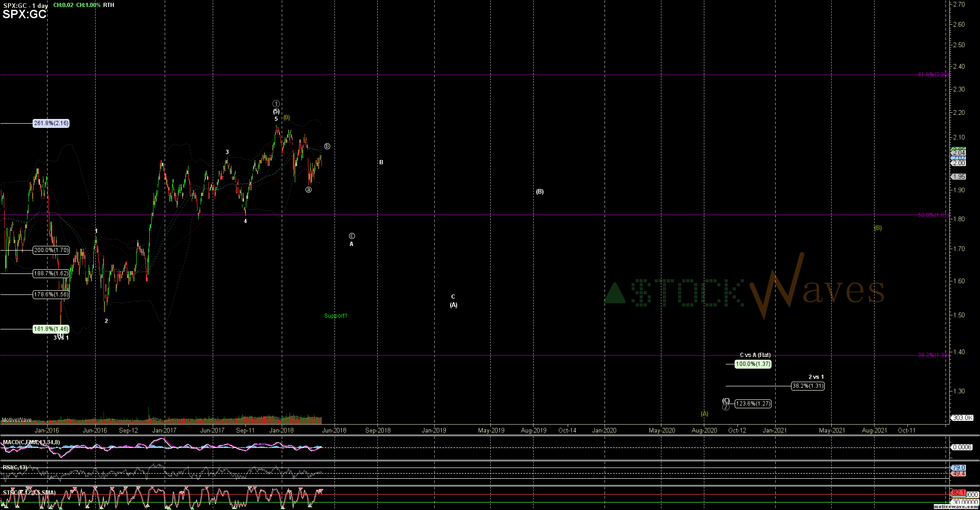980x510 pixels.
Task: Select the 161.8%(1.46) extension label
Action: click(51, 329)
